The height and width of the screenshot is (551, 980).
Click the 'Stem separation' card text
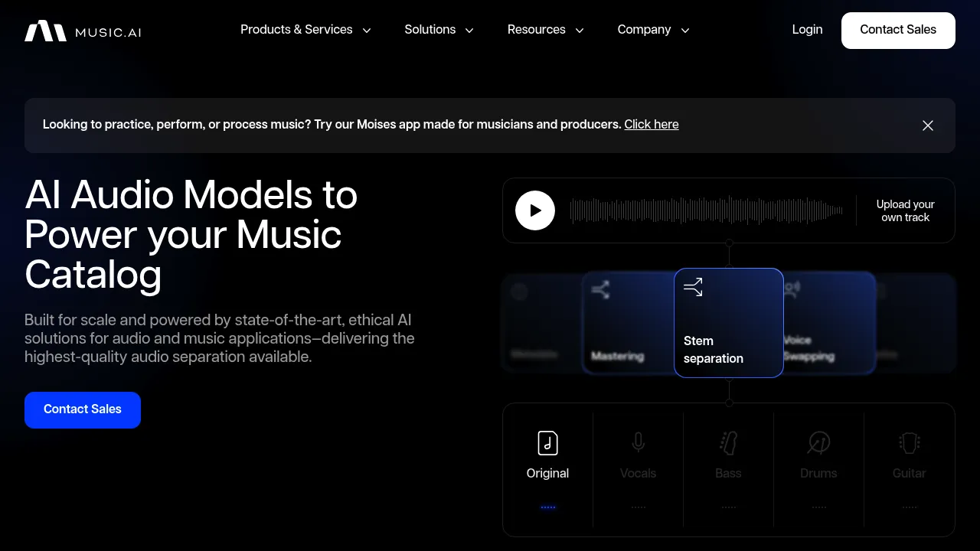[714, 350]
